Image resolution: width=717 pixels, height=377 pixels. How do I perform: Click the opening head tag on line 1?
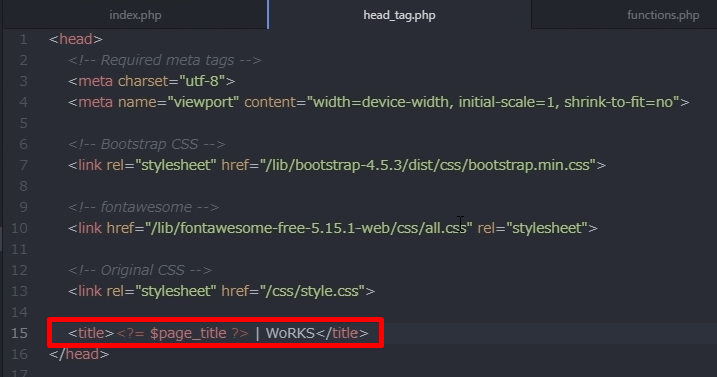(76, 39)
